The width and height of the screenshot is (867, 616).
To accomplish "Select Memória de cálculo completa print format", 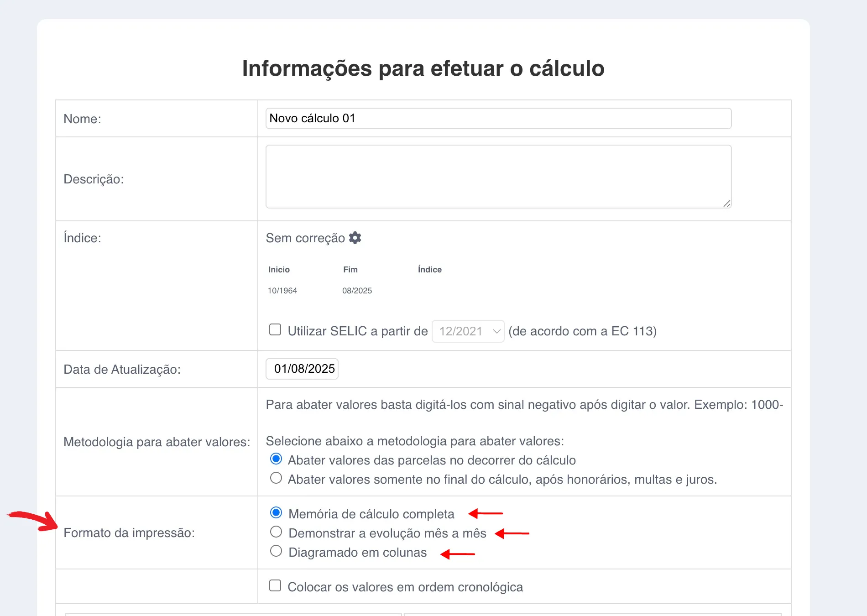I will (276, 512).
